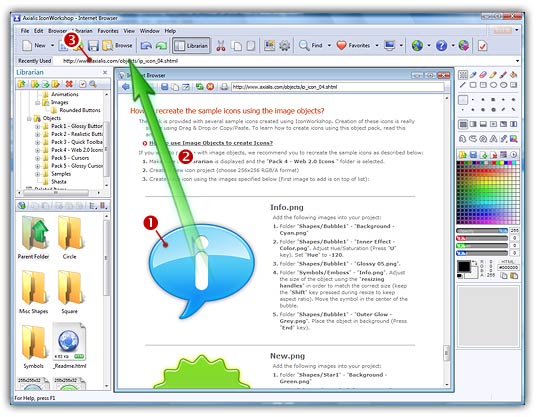Screen dimensions: 537x417
Task: Select the Line drawing tool
Action: tap(463, 85)
